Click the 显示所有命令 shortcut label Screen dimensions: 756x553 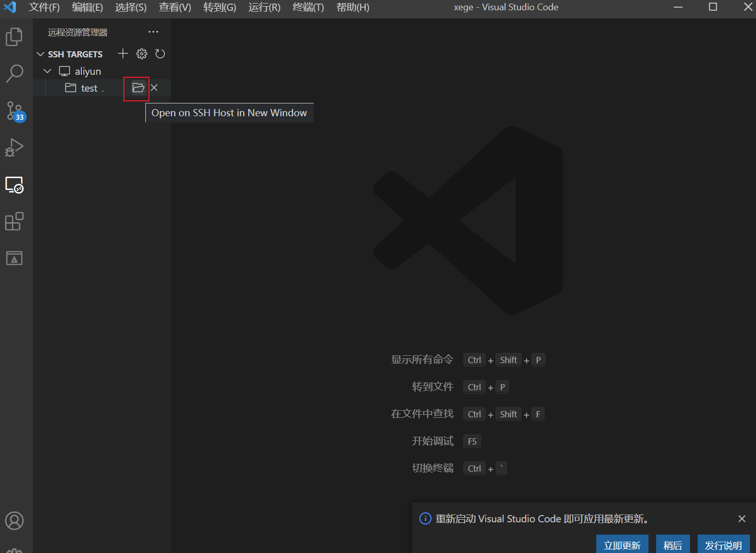422,359
